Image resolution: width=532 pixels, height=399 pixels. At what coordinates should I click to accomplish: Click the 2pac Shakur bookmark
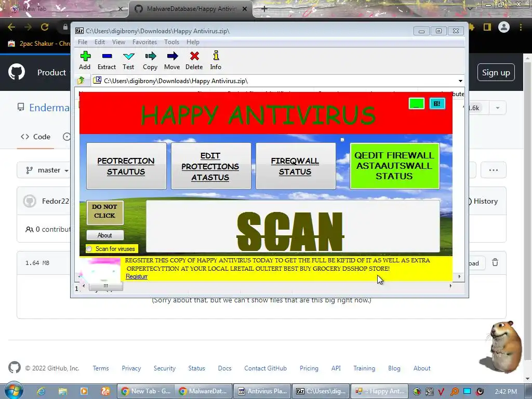(x=39, y=44)
